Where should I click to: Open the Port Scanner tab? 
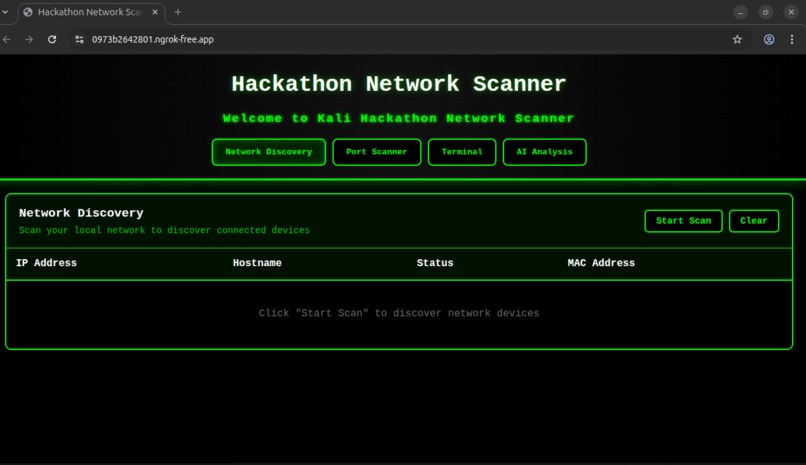(x=376, y=152)
